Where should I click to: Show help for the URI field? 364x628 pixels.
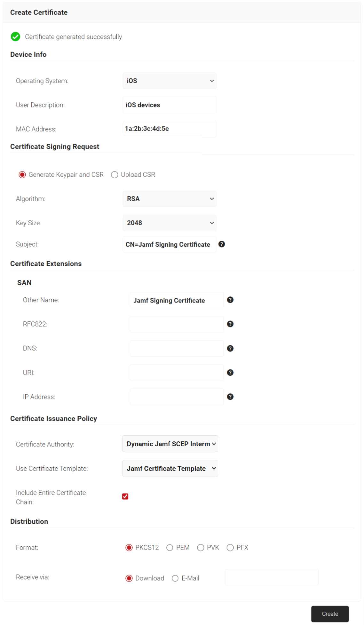[x=230, y=373]
